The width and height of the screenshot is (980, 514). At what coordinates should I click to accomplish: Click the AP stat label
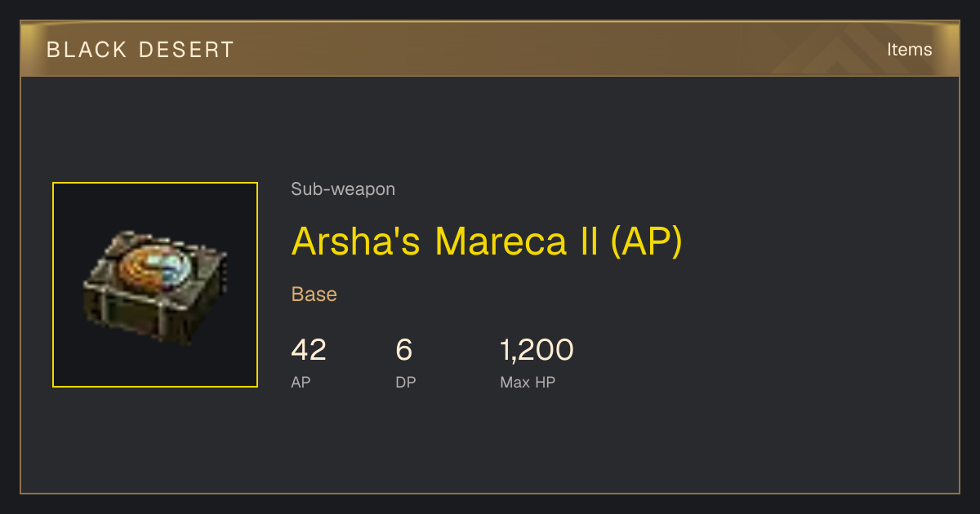[301, 382]
